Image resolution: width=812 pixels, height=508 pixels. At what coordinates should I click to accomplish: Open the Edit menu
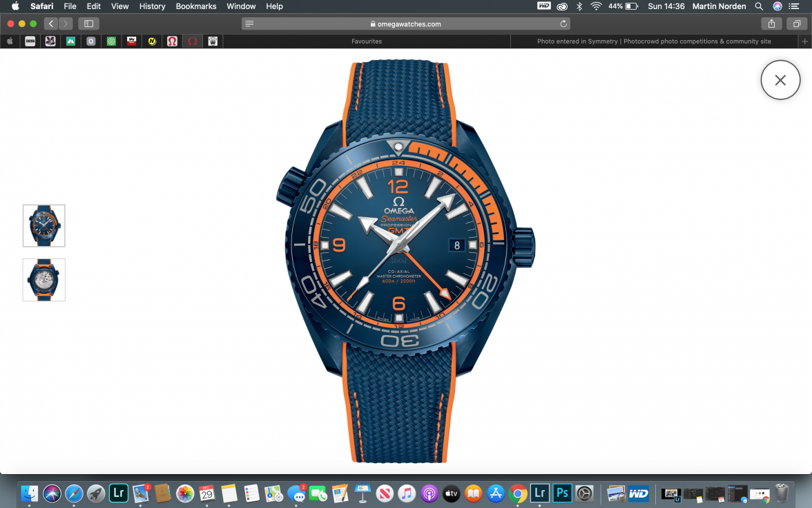94,6
